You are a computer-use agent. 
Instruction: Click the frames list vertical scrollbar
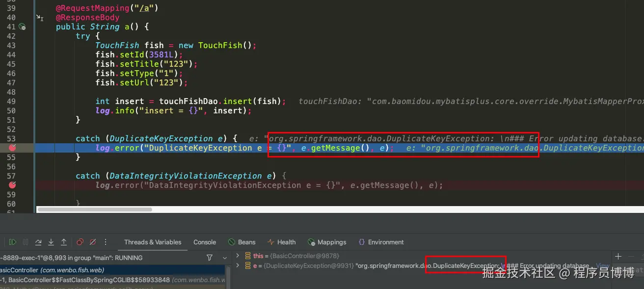tap(228, 277)
